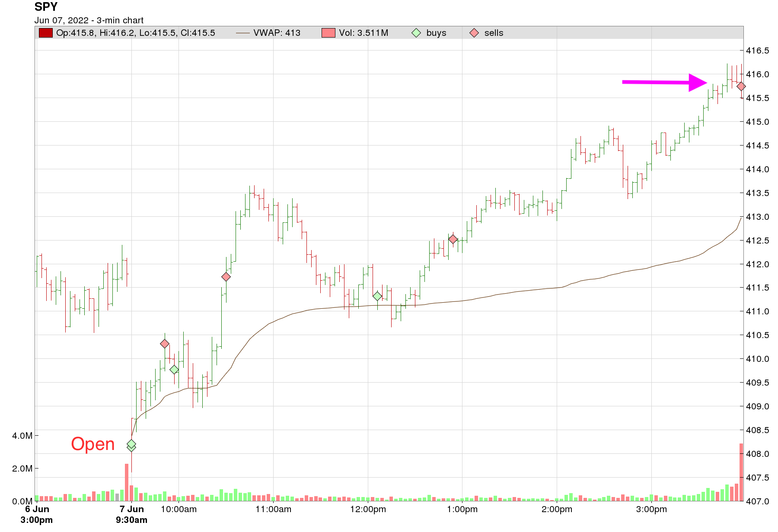Click the buy diamond near 411.3 after 12:00pm
This screenshot has height=532, width=778.
[x=377, y=296]
